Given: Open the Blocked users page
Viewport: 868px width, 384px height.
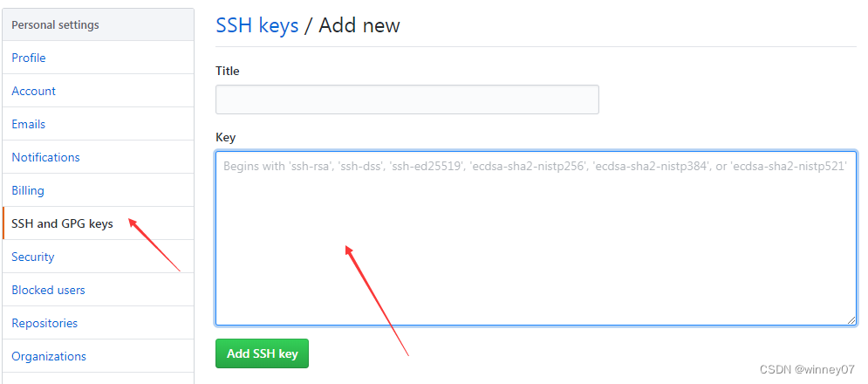Looking at the screenshot, I should pos(48,290).
